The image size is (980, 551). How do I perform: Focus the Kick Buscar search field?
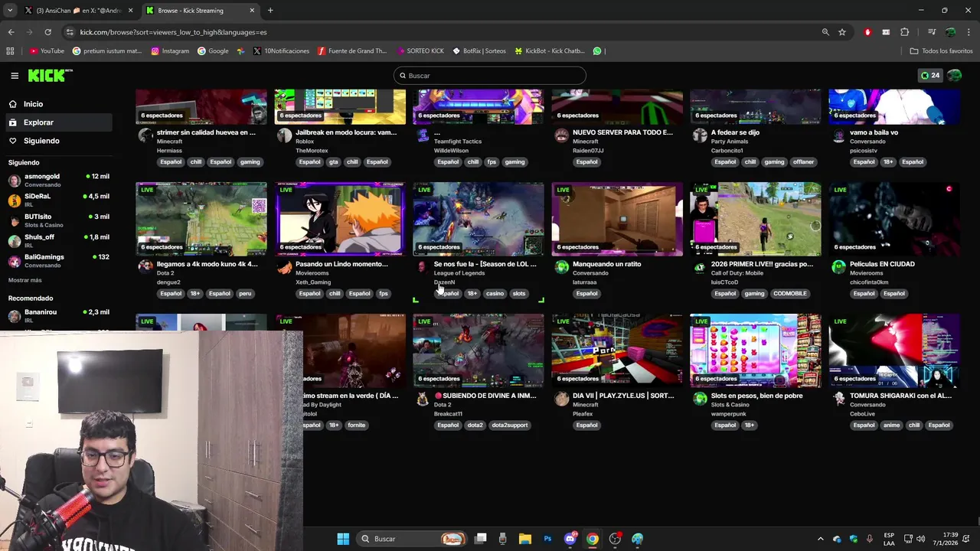pos(490,76)
